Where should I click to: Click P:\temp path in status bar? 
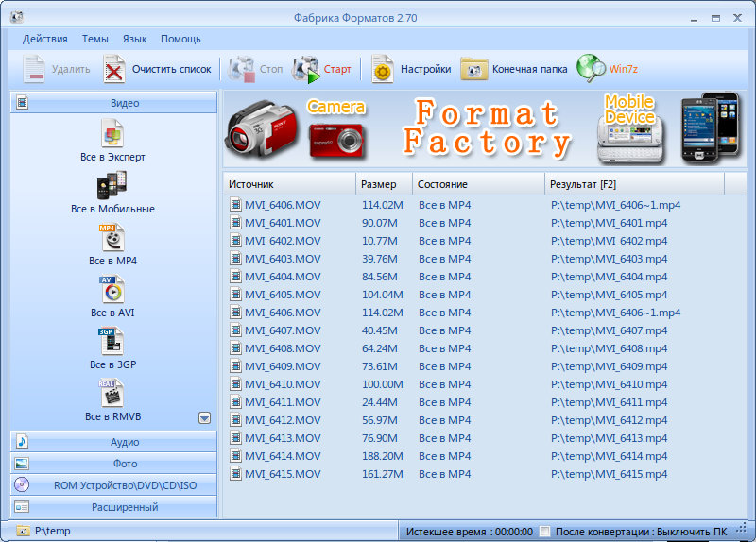53,531
